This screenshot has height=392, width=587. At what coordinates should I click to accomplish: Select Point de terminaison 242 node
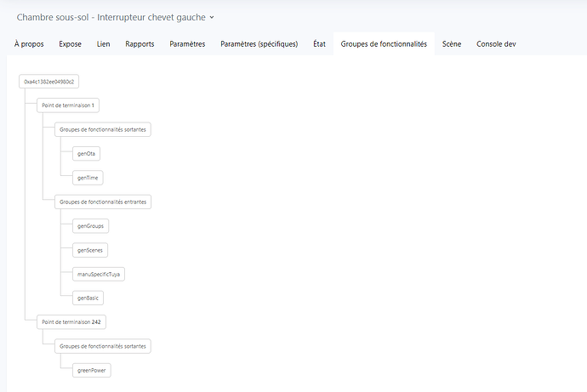coord(73,322)
